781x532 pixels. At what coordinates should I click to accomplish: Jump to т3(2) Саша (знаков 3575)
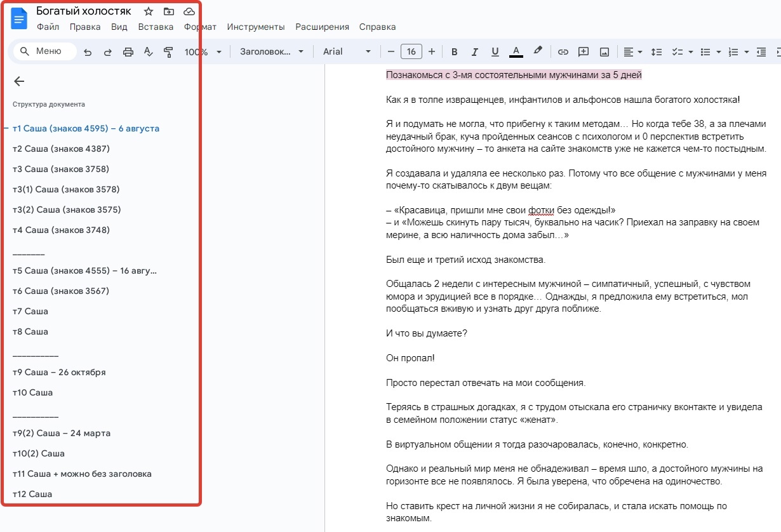67,209
